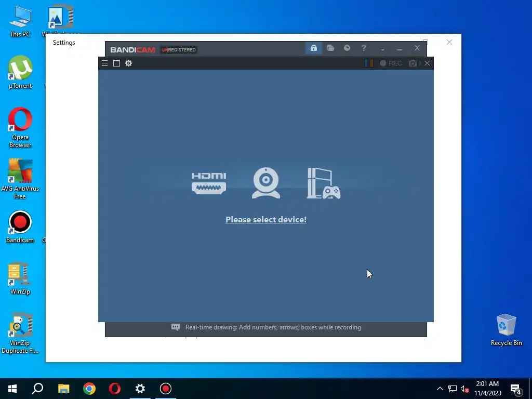Choose the game console device icon
Screen dimensions: 532x399
(323, 183)
